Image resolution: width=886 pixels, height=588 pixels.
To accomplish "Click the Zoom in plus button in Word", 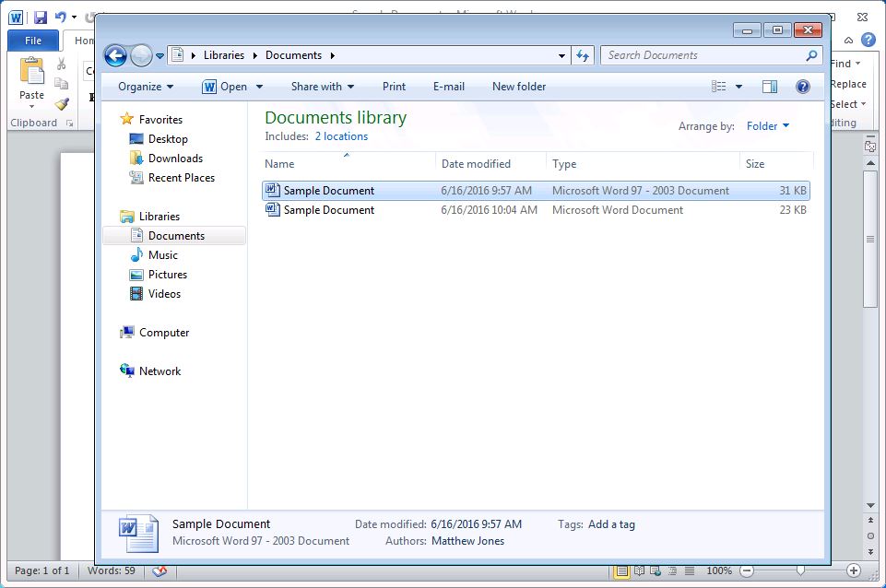I will click(853, 570).
